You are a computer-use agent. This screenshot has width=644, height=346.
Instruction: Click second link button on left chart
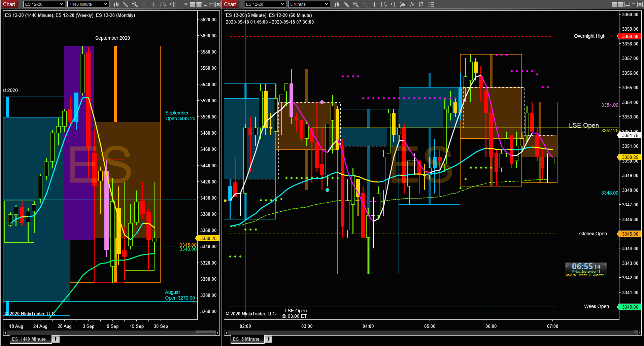[199, 4]
